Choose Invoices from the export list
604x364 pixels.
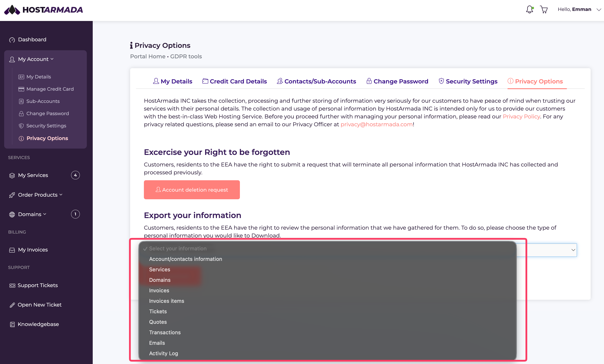tap(327, 291)
